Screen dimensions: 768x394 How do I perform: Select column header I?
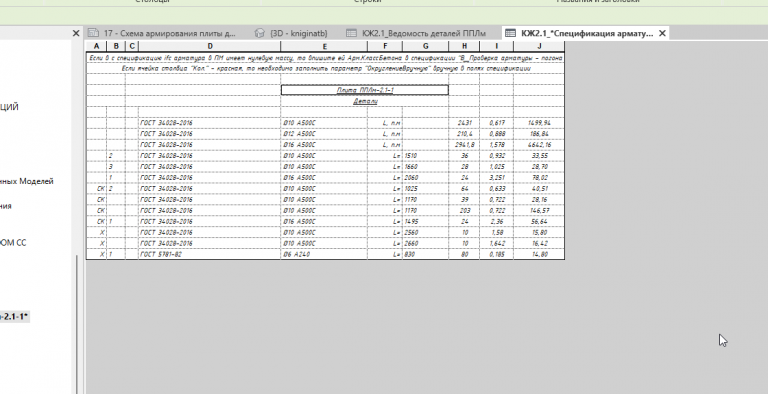pos(497,47)
